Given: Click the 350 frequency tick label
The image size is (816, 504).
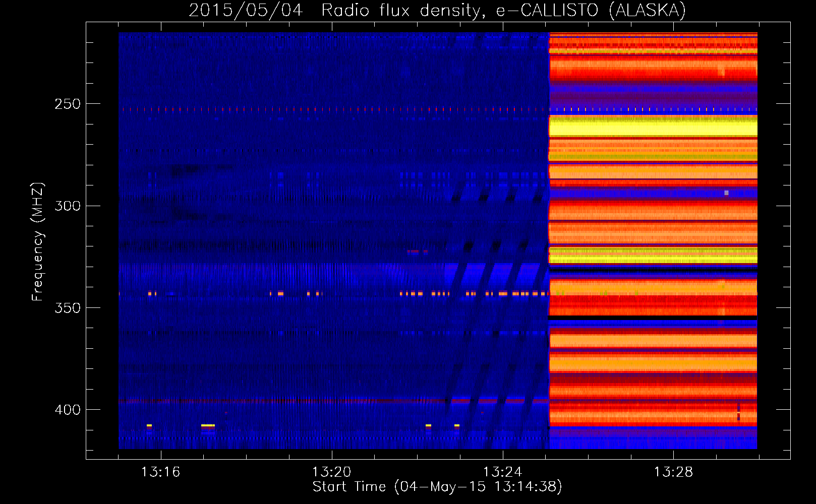Looking at the screenshot, I should [68, 307].
